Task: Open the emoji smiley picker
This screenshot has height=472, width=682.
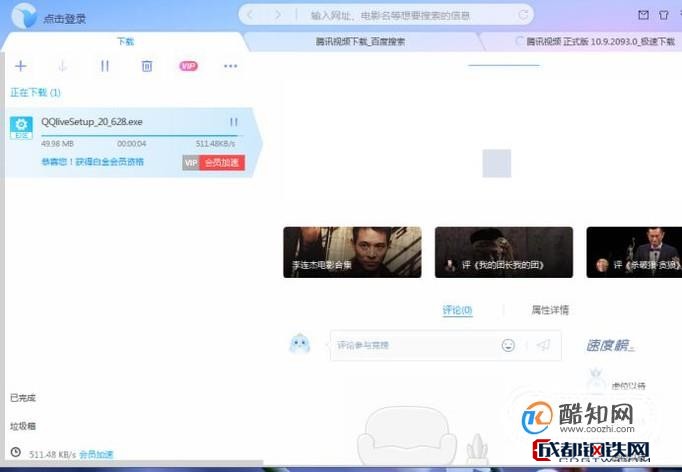Action: [x=508, y=345]
